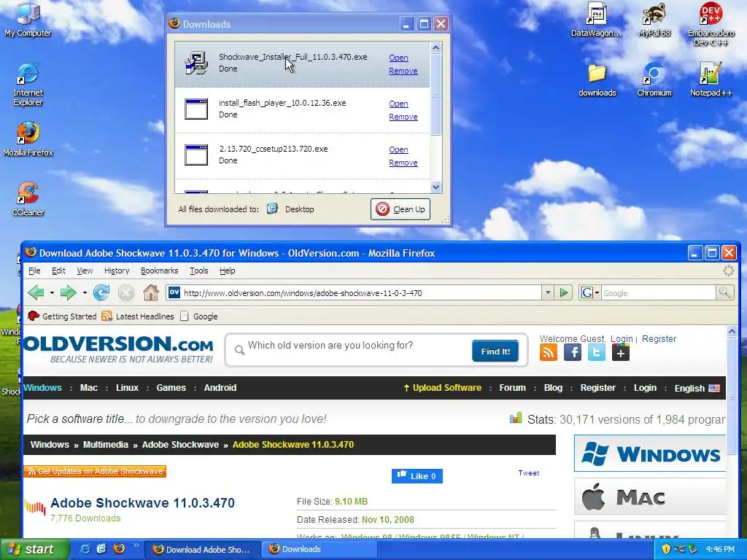Select MyPal 68 desktop icon
The width and height of the screenshot is (747, 560).
654,20
